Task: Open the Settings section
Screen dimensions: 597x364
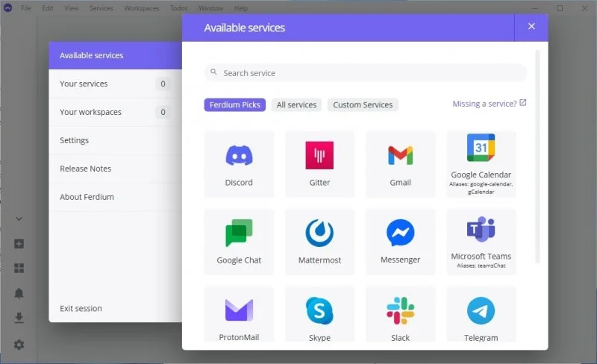Action: click(x=116, y=140)
